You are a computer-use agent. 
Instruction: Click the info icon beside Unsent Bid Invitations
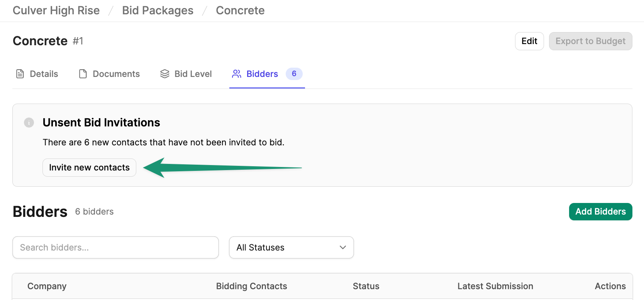(x=29, y=123)
